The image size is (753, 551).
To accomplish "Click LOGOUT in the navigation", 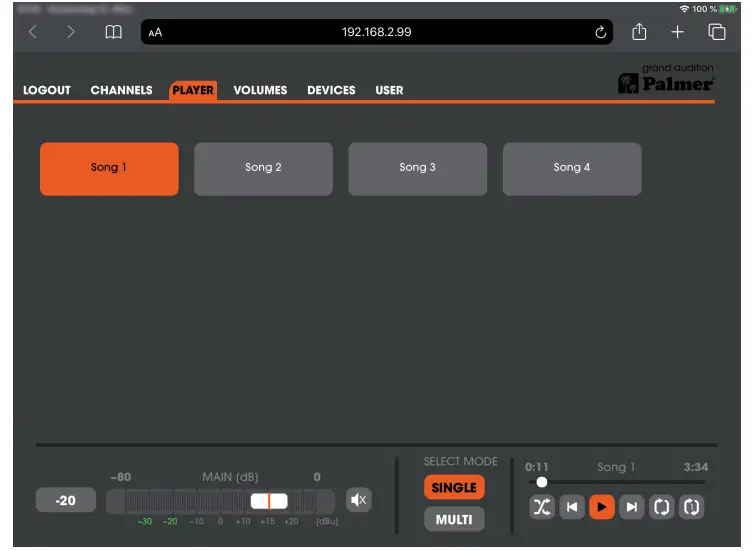I will pyautogui.click(x=47, y=90).
